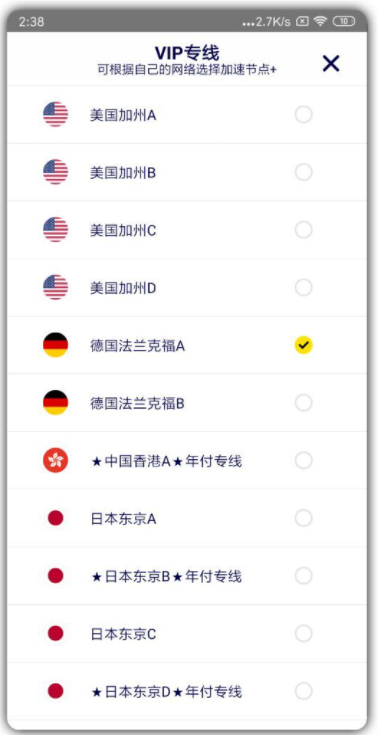Screen dimensions: 379x735
Task: Choose the ★日本东京D★年付专线 entry
Action: 187,691
